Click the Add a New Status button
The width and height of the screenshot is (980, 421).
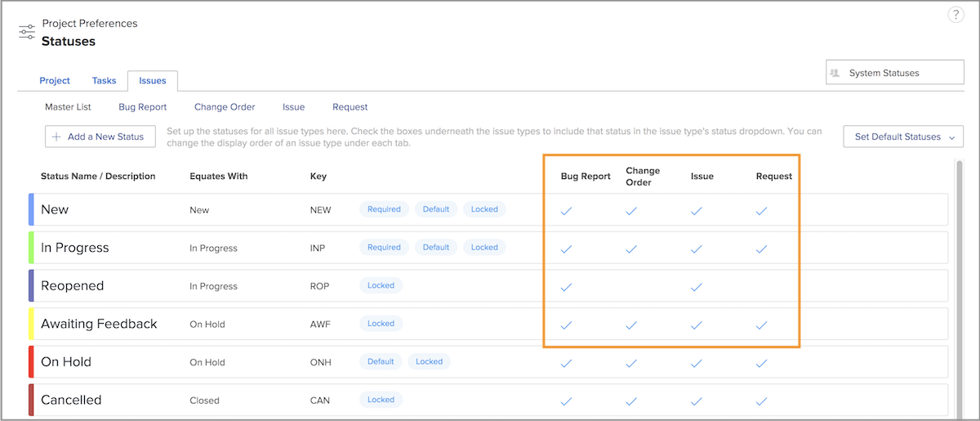click(100, 137)
